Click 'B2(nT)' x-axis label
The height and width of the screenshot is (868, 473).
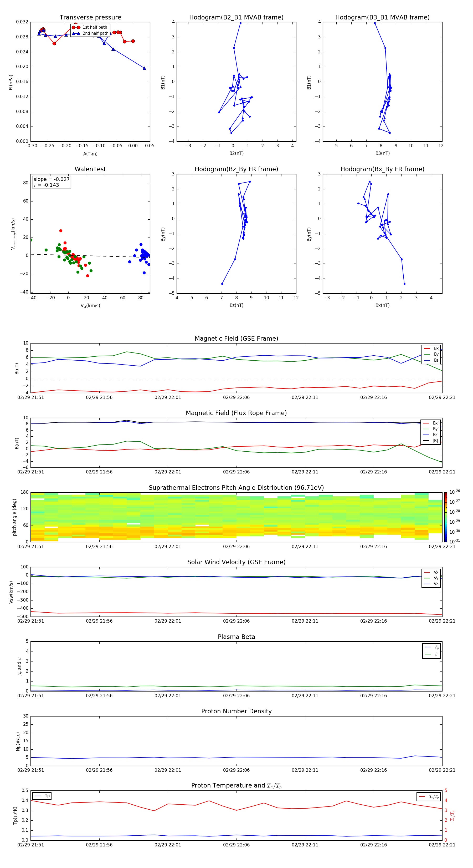tap(236, 153)
